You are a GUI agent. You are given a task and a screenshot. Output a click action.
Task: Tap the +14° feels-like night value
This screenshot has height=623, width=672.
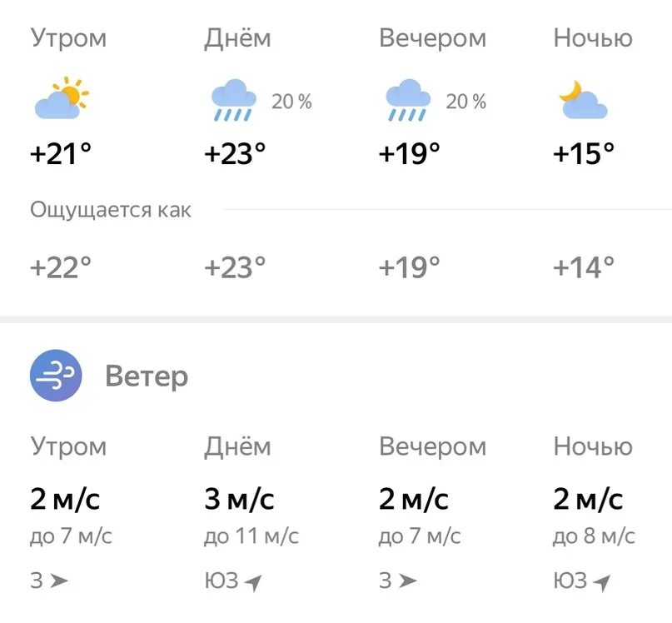point(583,267)
